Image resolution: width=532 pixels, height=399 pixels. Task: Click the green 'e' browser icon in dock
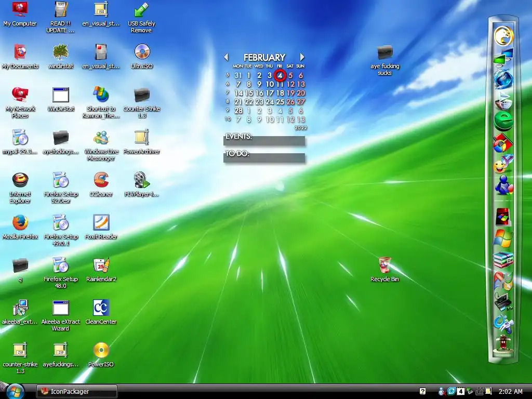(x=503, y=121)
